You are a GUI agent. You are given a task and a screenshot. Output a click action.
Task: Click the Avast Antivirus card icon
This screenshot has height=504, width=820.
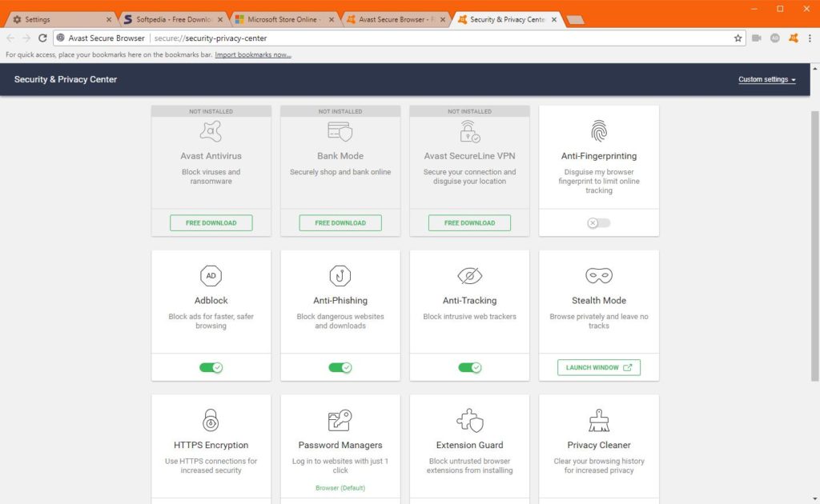coord(211,131)
